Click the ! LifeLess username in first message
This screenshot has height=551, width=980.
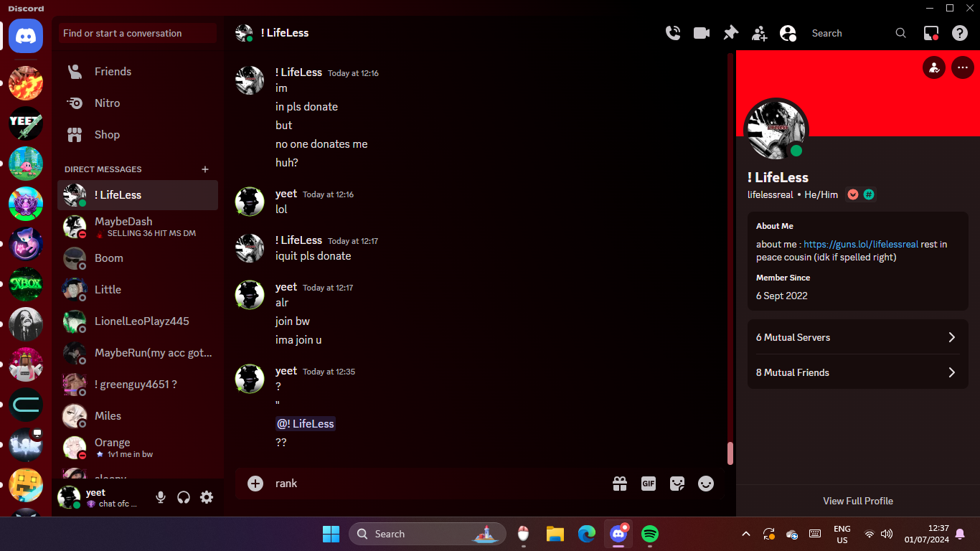tap(298, 72)
